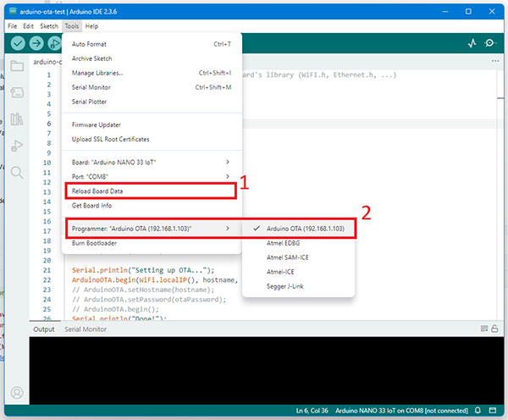This screenshot has width=508, height=420.
Task: Click the Verify sketch checkmark button
Action: click(x=18, y=43)
